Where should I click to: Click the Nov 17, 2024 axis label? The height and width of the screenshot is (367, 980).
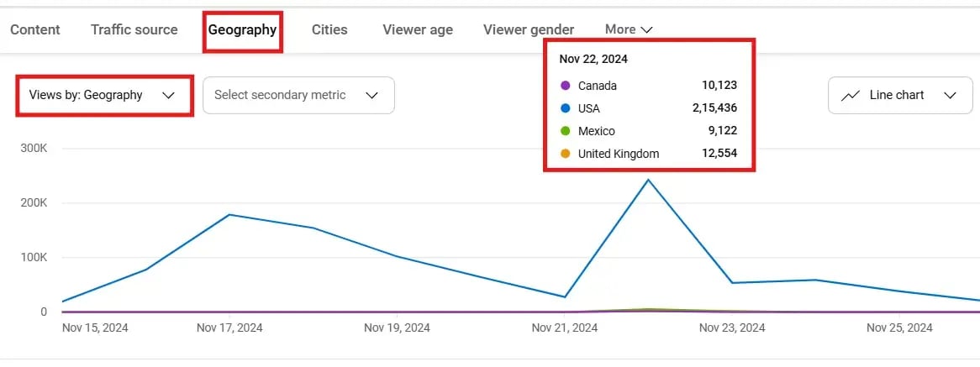pyautogui.click(x=229, y=328)
